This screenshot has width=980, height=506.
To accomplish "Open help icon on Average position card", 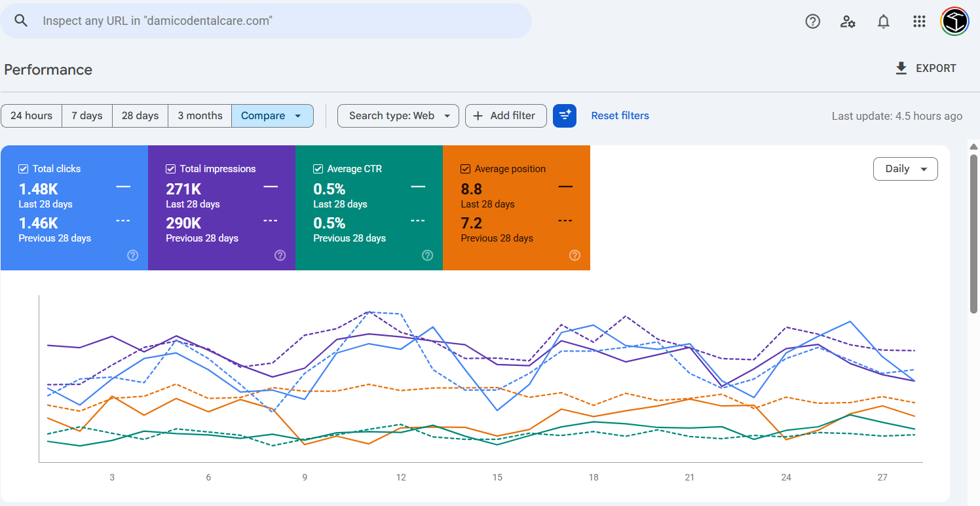I will click(575, 255).
